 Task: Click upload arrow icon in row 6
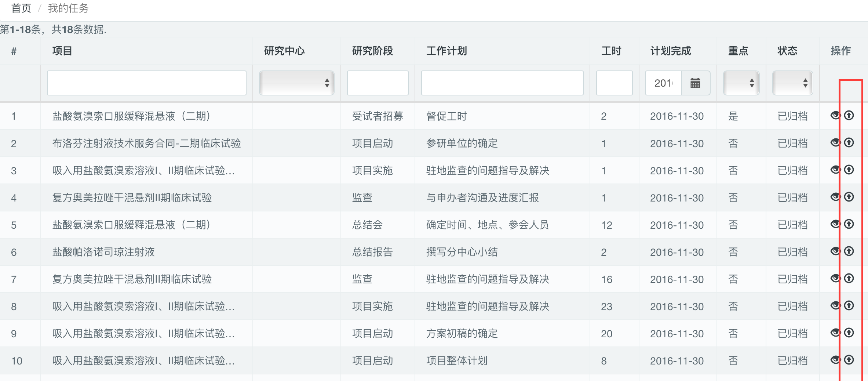tap(849, 251)
